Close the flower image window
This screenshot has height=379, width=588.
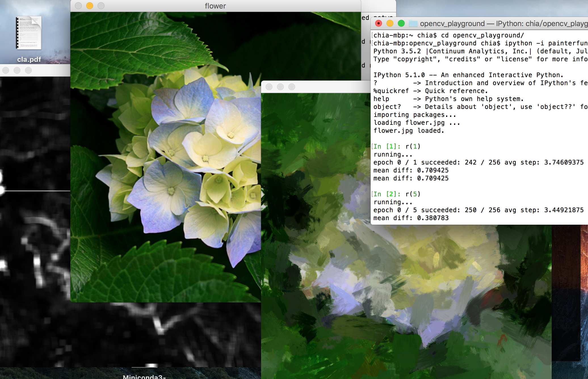point(78,6)
